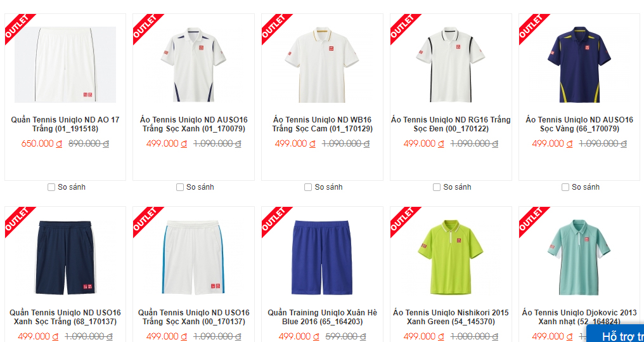Click the Hỗ trợ trực tuyến support button
The height and width of the screenshot is (342, 644).
(615, 333)
